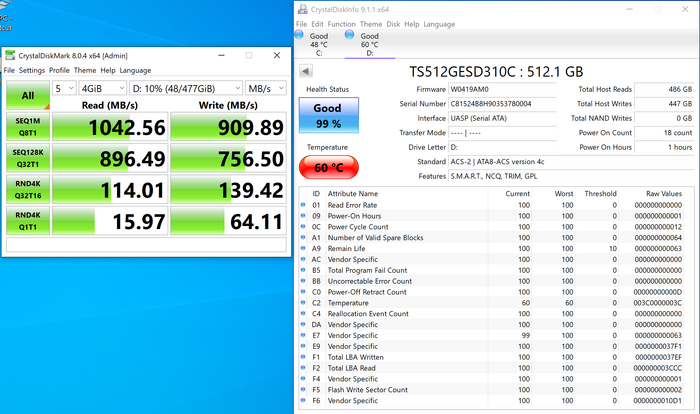Screen dimensions: 700x414
Task: Click the empty comment field in CrystalDiskMark
Action: 146,245
